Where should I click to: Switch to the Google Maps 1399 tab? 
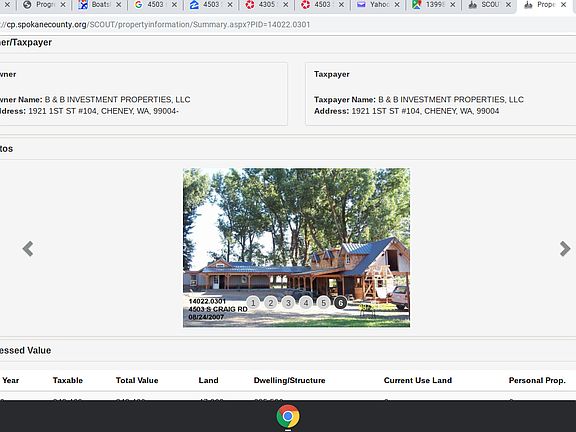(x=434, y=5)
